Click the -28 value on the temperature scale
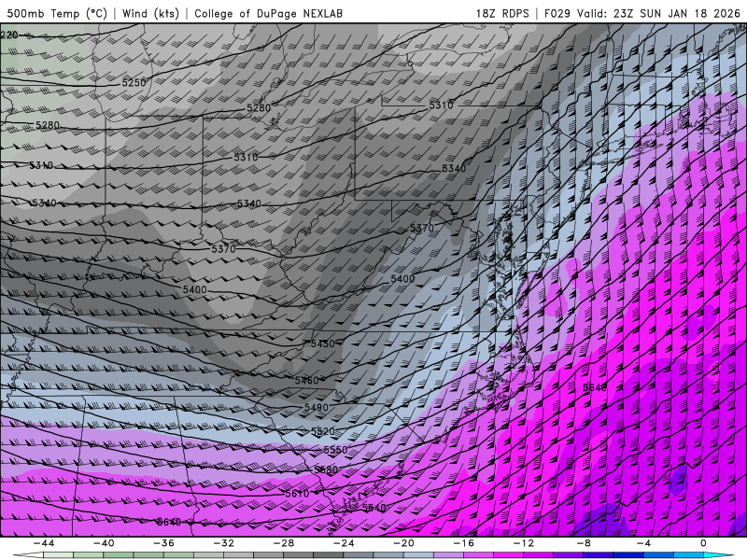The image size is (747, 560). (x=284, y=543)
